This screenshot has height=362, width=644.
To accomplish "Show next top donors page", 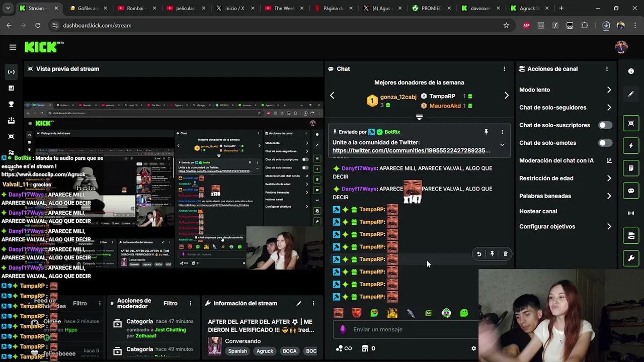I will pos(507,96).
